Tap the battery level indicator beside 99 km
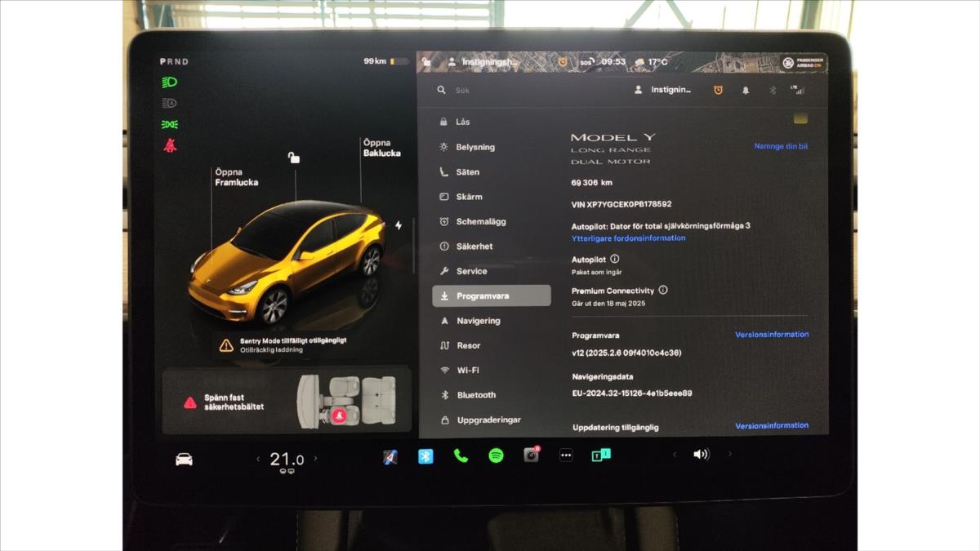Viewport: 980px width, 551px height. point(399,61)
